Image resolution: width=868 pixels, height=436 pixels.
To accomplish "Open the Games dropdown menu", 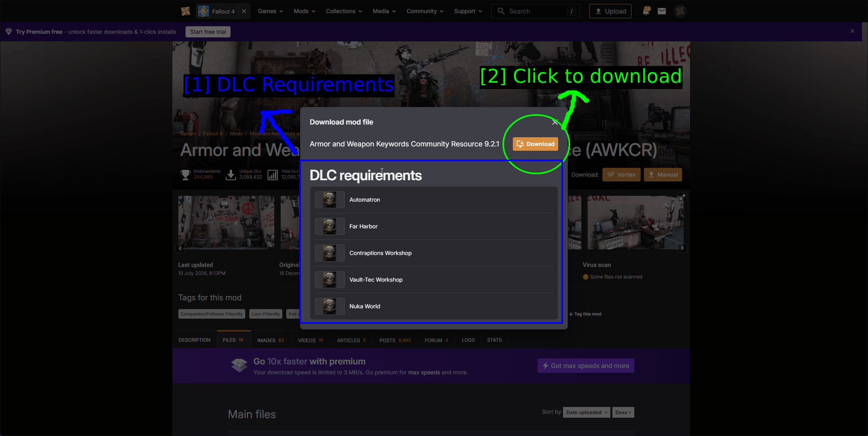I will click(x=270, y=11).
